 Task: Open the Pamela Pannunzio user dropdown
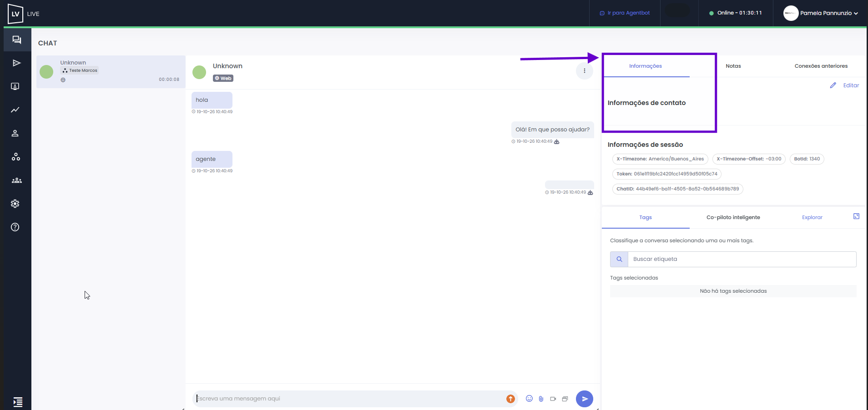click(820, 13)
